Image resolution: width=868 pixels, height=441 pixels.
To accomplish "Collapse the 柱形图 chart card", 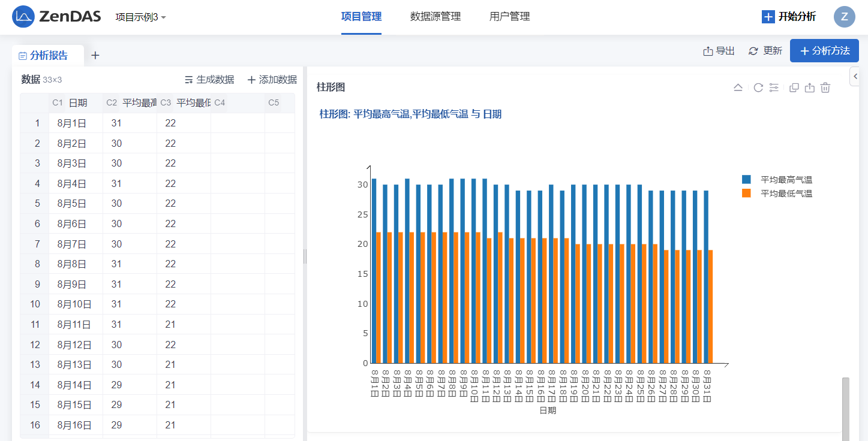I will pyautogui.click(x=738, y=87).
